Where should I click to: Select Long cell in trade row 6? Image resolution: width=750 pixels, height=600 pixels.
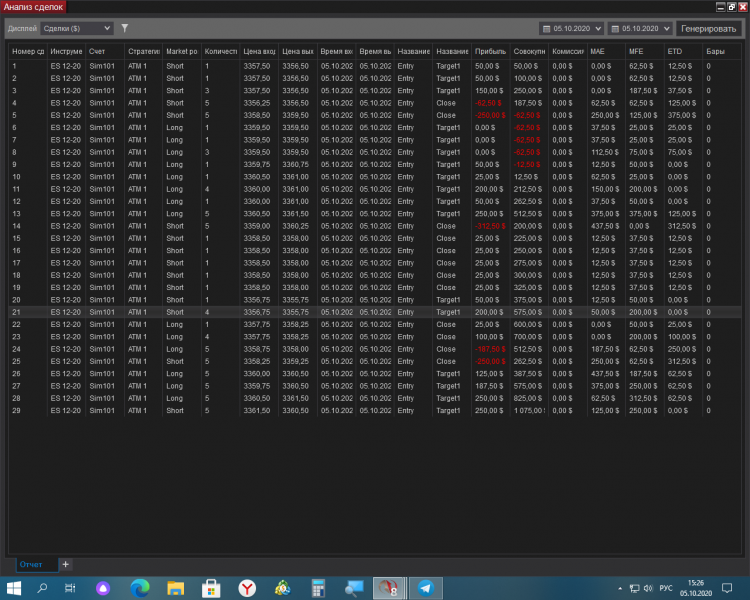[x=175, y=128]
